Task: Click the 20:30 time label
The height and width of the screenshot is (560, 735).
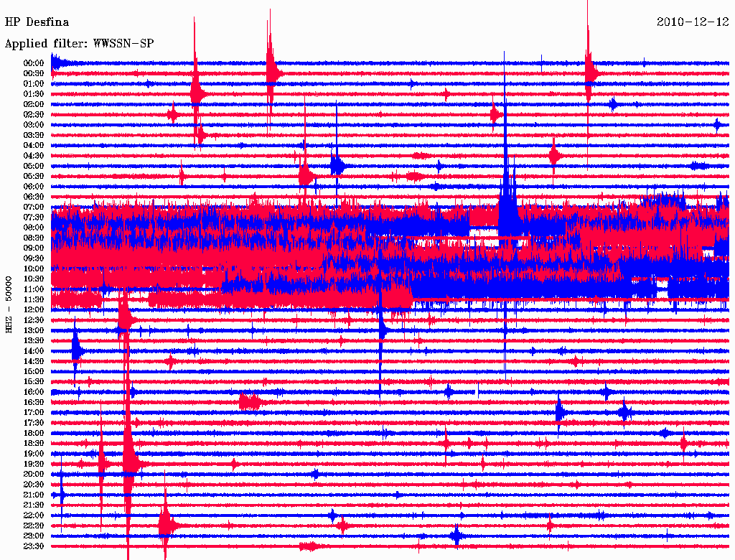Action: pos(34,485)
